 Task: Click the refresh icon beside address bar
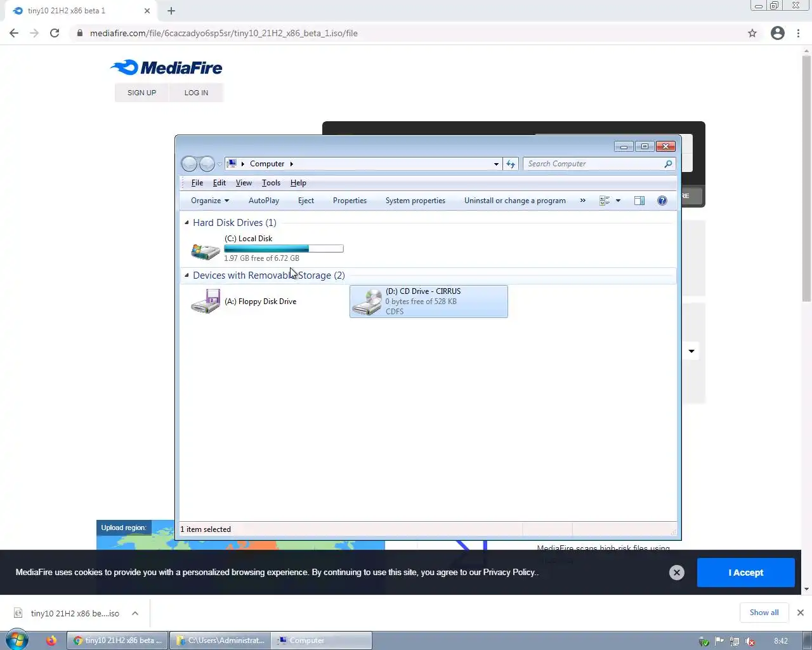511,164
